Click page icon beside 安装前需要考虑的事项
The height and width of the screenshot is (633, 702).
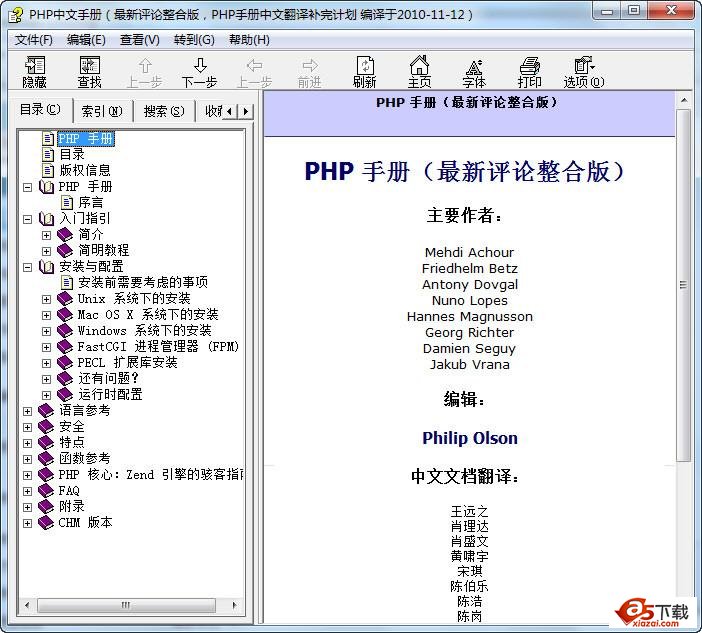coord(67,282)
